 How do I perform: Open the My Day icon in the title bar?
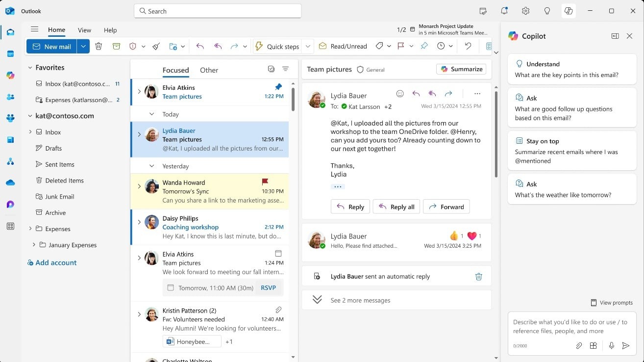tap(483, 11)
